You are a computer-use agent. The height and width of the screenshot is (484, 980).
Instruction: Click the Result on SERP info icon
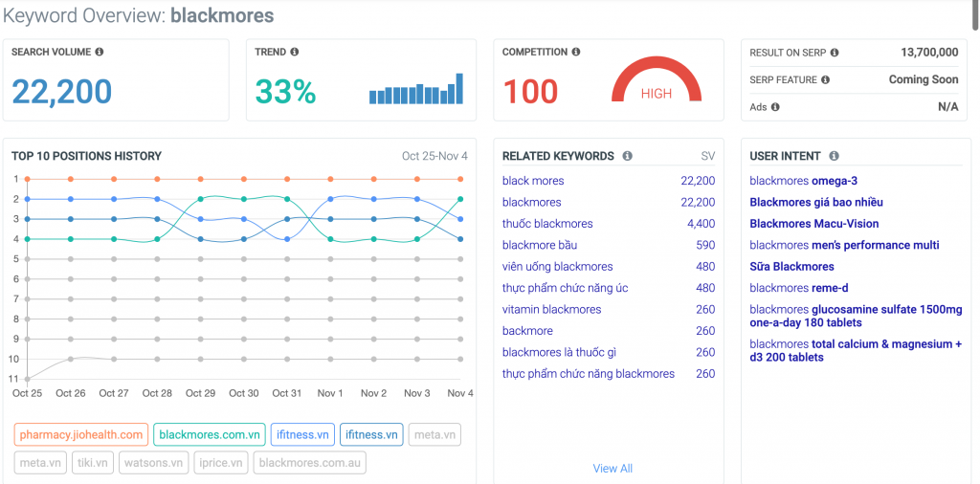point(835,53)
